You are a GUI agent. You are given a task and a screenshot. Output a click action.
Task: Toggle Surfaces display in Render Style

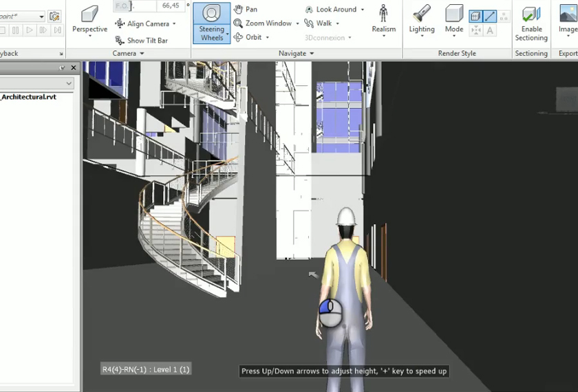point(475,16)
